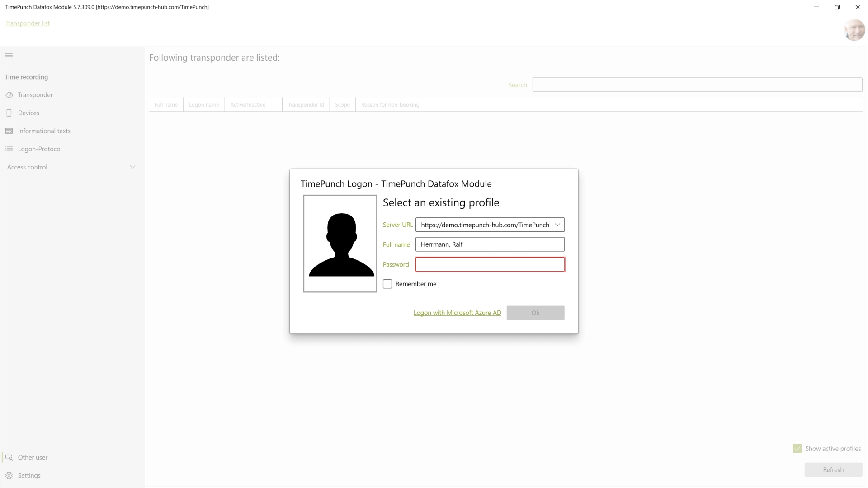Click the hamburger menu icon at top
The image size is (868, 488).
[9, 56]
